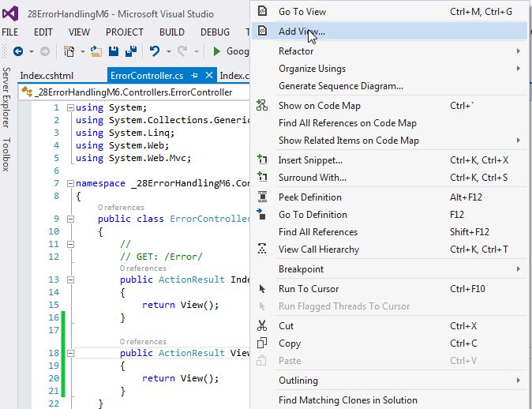Collapse the Index method on line 13
Image resolution: width=532 pixels, height=409 pixels.
point(70,280)
